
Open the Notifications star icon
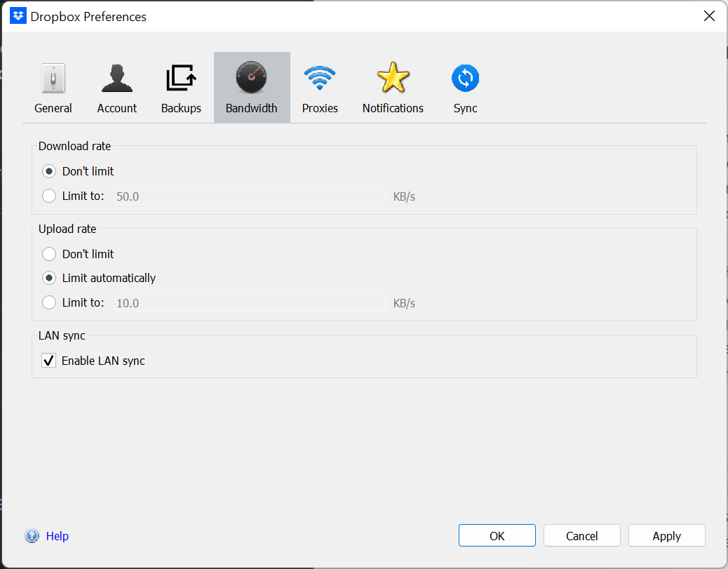pyautogui.click(x=393, y=78)
